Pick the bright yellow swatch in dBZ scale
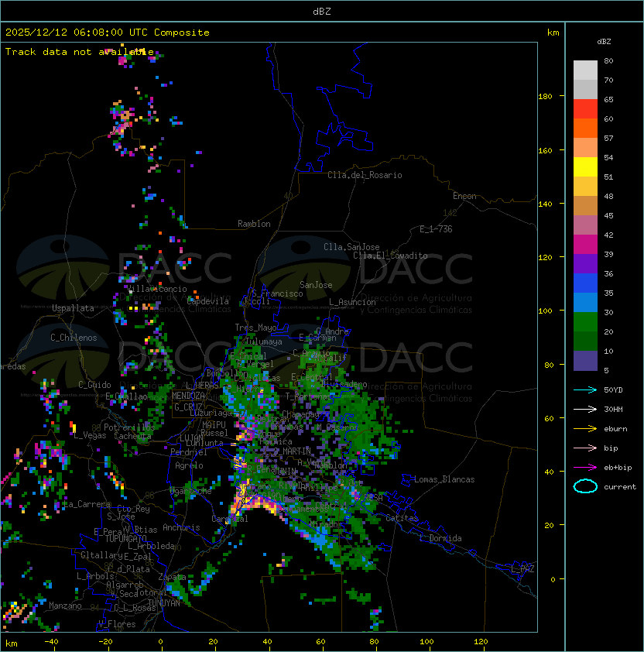Screen dimensions: 644x652 [585, 167]
